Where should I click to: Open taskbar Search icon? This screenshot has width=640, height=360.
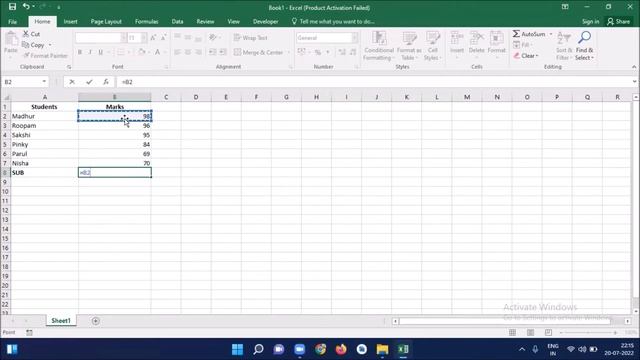pos(258,349)
